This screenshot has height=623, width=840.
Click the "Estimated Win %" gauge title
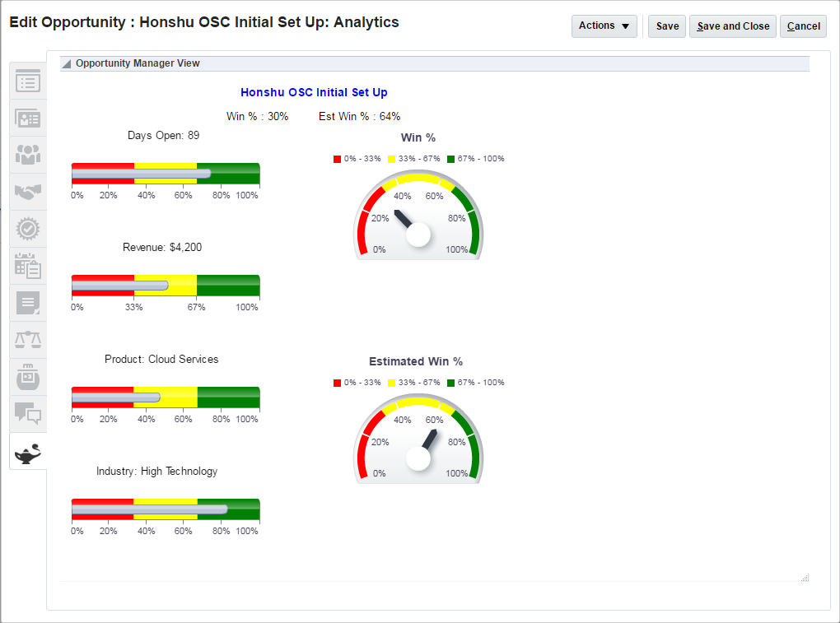tap(416, 361)
